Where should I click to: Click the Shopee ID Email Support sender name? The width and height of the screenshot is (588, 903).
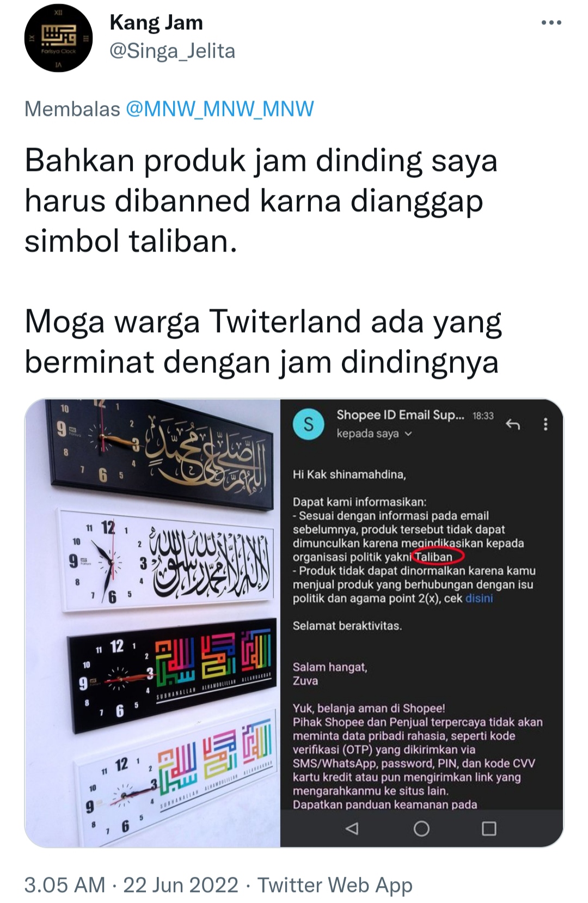[400, 415]
